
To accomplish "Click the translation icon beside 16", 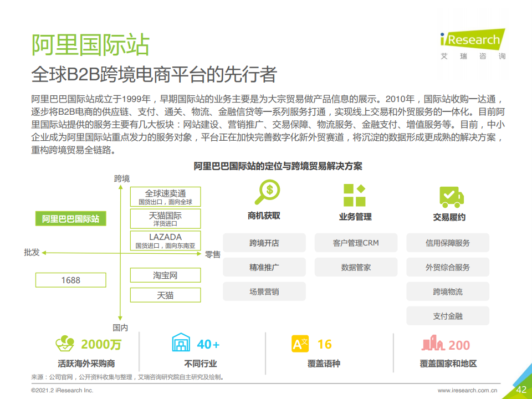I will (x=300, y=344).
